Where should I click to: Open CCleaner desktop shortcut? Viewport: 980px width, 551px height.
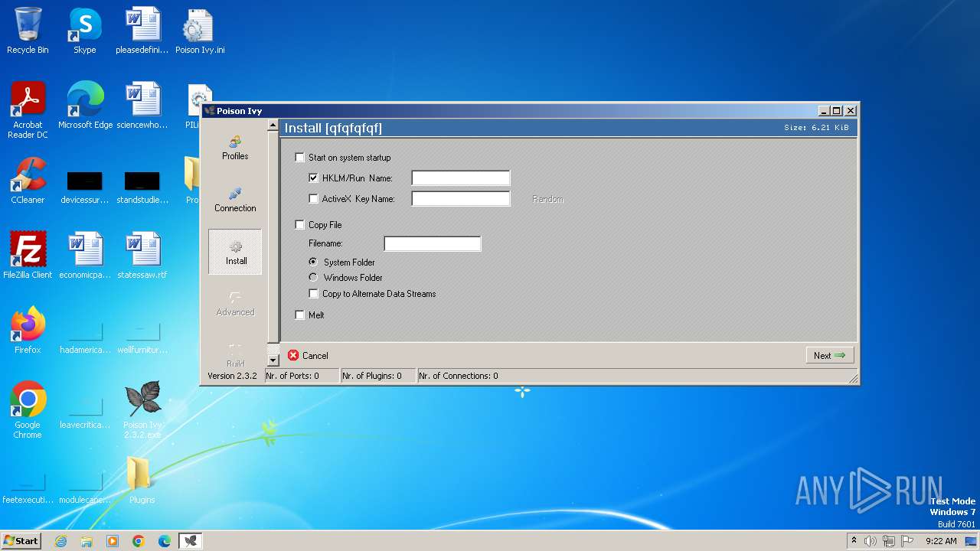28,181
